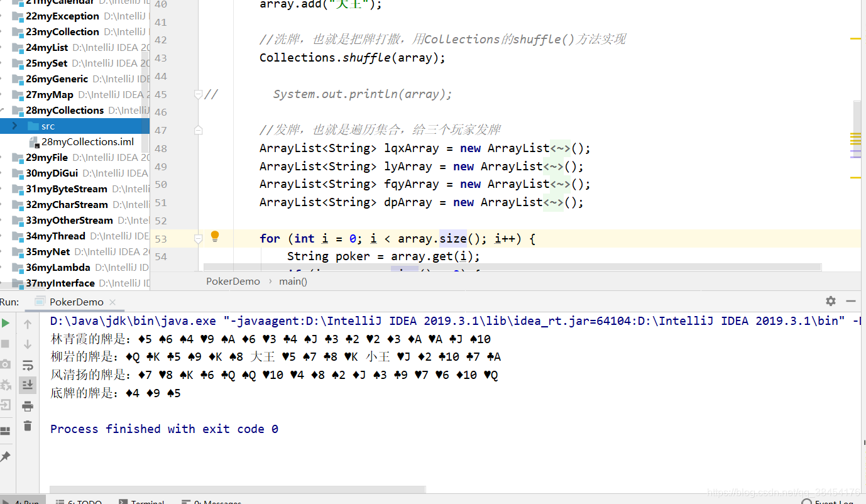Select the 28myCollections.iml file
This screenshot has height=504, width=866.
87,141
